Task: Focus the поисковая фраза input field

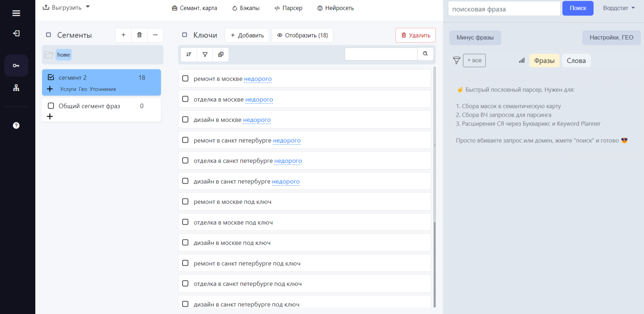Action: click(x=504, y=9)
